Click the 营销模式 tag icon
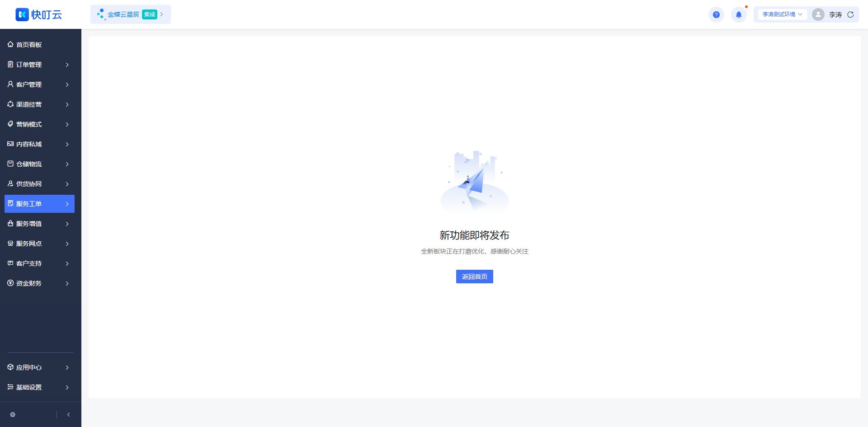 point(10,124)
